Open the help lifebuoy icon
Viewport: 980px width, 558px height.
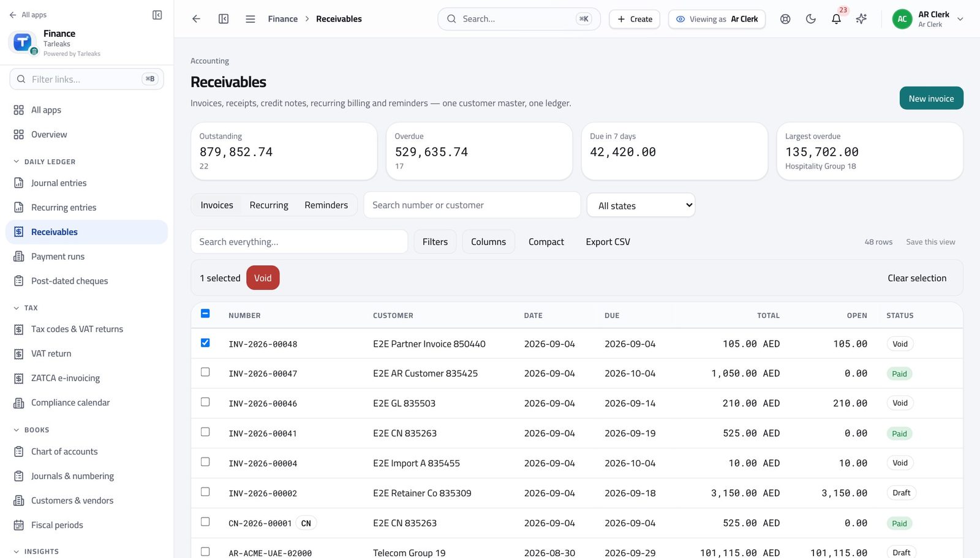[x=785, y=19]
